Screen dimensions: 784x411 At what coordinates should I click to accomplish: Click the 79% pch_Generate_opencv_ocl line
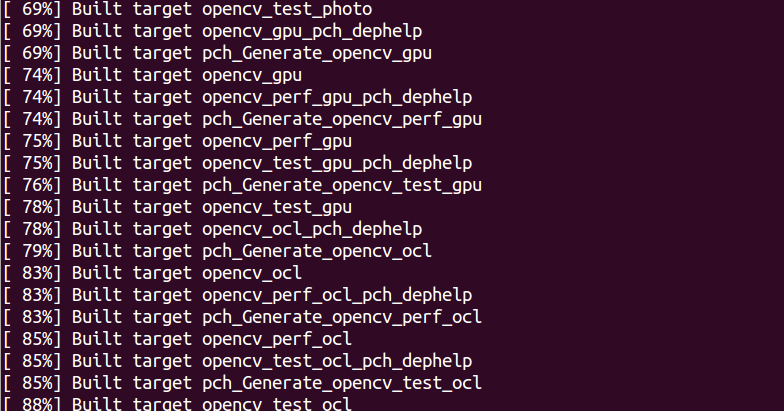point(218,252)
